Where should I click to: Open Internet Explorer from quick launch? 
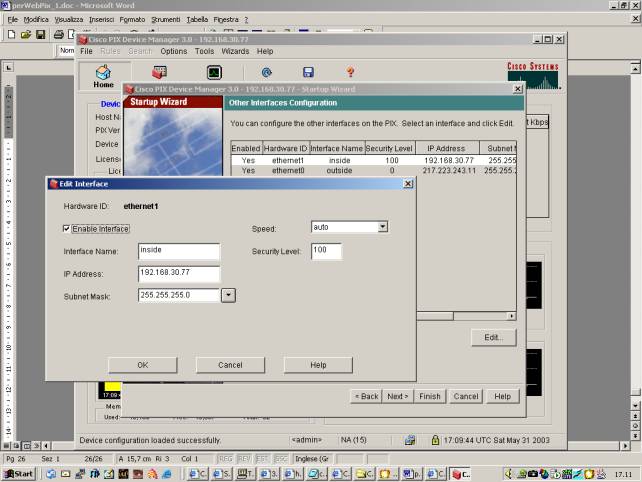tap(167, 474)
